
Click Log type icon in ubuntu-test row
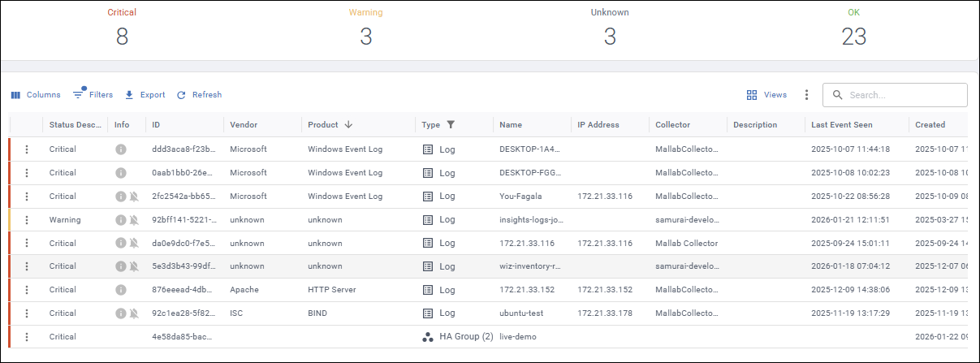click(428, 313)
